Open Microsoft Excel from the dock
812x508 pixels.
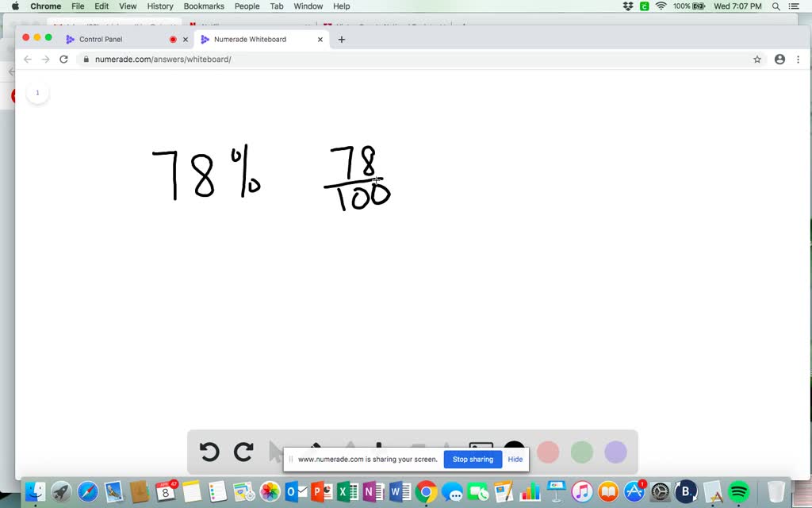click(x=347, y=492)
